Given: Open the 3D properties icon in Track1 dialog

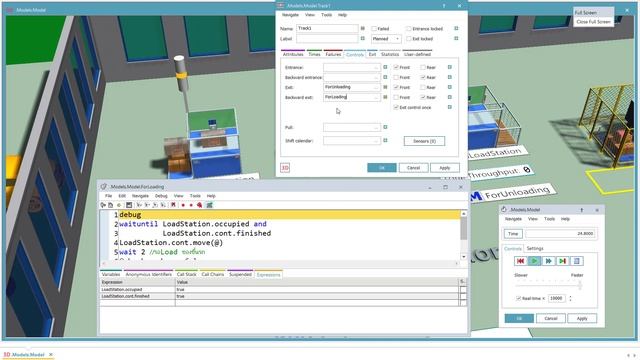Looking at the screenshot, I should pos(285,168).
